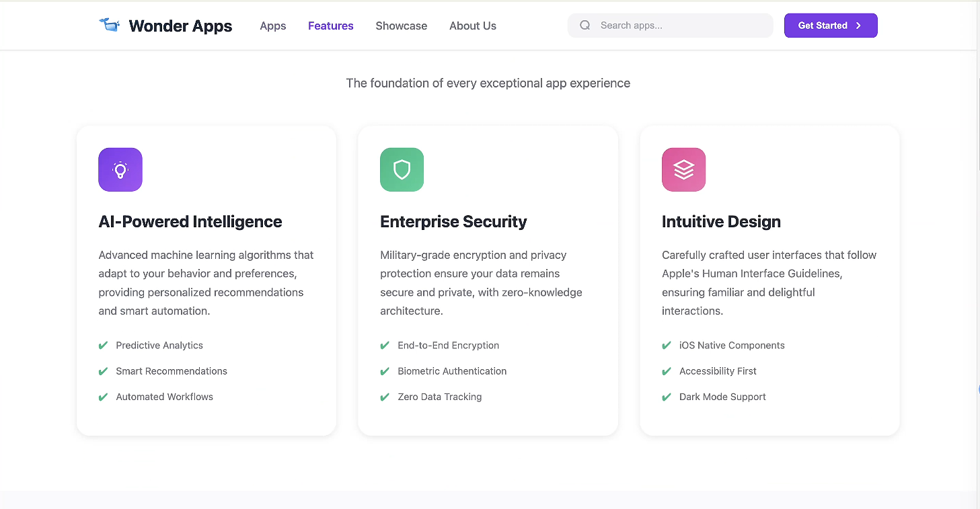Click the checkmark beside Smart Recommendations
Screen dimensions: 980x509
tap(103, 371)
